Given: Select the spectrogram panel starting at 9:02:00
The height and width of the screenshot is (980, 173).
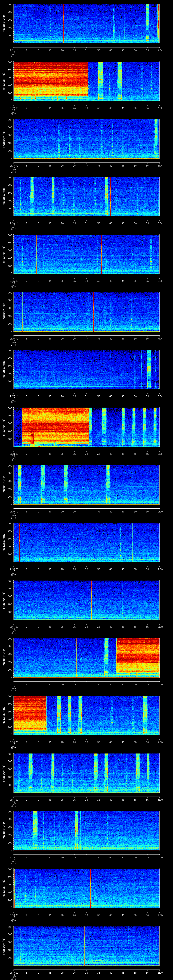Looking at the screenshot, I should 87,81.
